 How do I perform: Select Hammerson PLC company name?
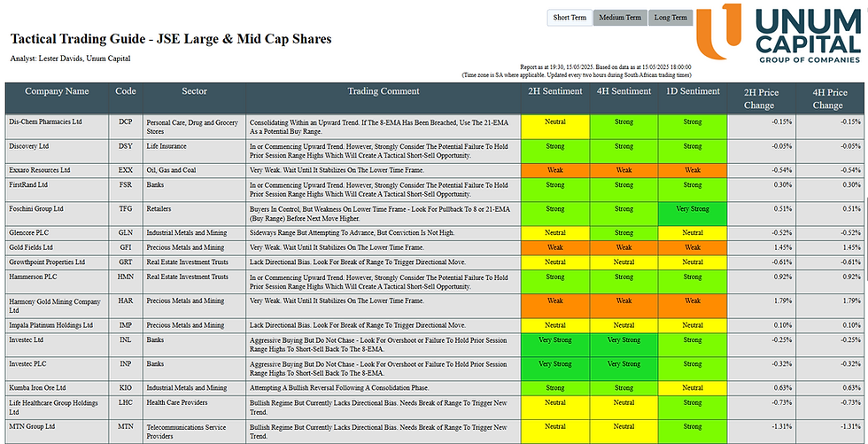point(35,277)
